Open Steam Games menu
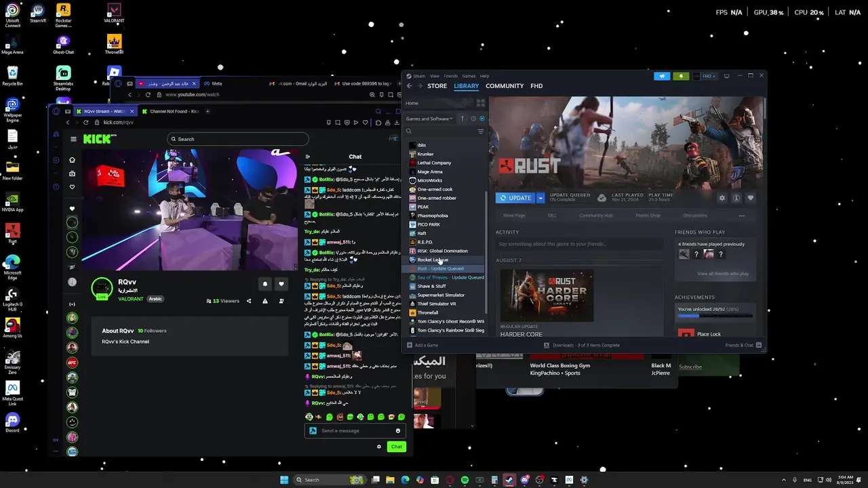This screenshot has height=488, width=868. pos(469,76)
